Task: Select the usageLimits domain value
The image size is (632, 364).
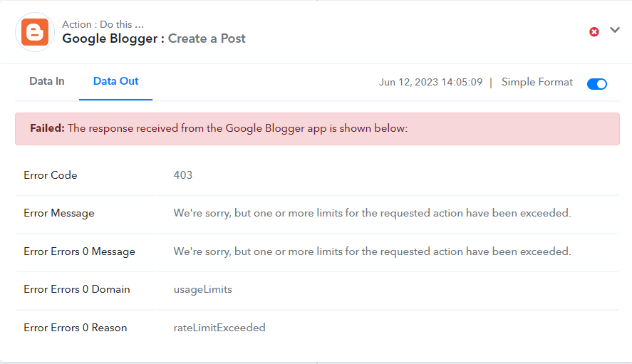Action: pyautogui.click(x=203, y=289)
